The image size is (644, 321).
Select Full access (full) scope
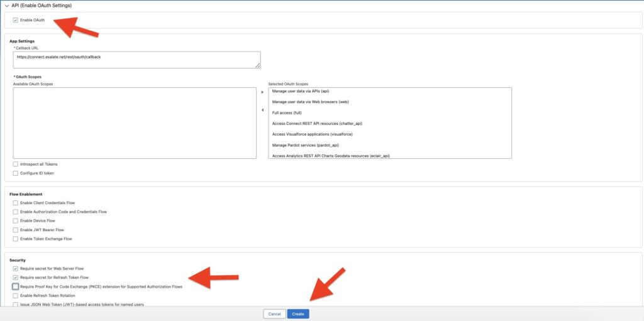(287, 112)
